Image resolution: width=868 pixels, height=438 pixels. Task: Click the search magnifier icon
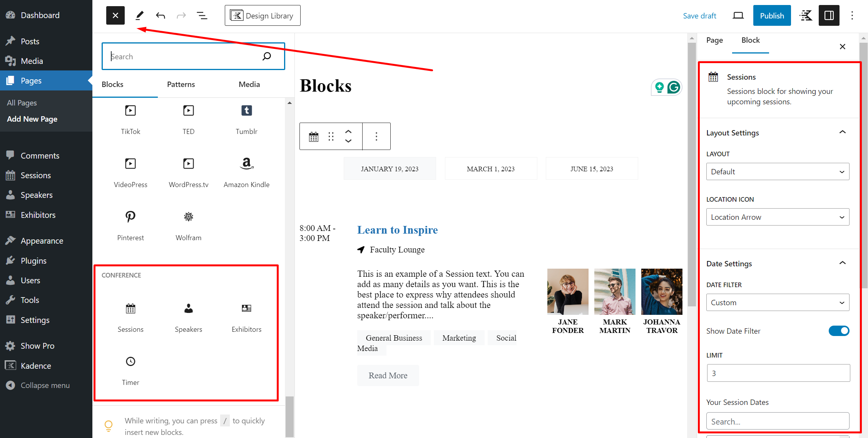pyautogui.click(x=267, y=56)
